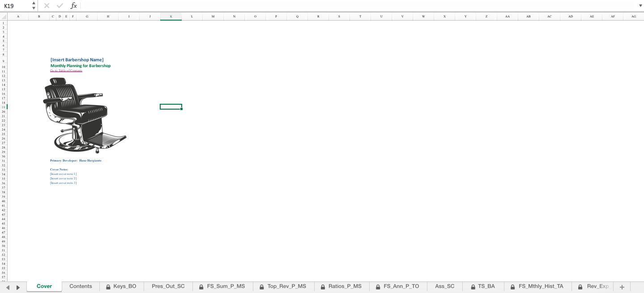Confirm entry with the checkmark icon
The image size is (644, 293).
point(60,6)
